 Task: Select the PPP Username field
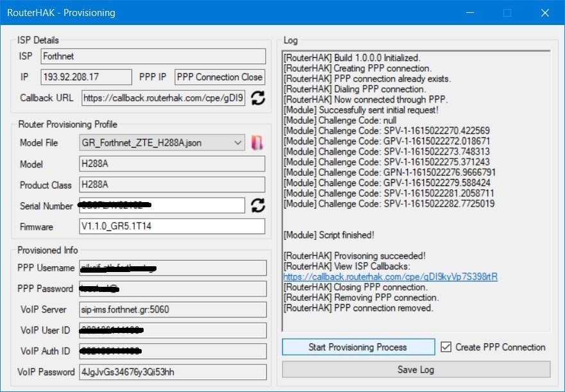173,268
